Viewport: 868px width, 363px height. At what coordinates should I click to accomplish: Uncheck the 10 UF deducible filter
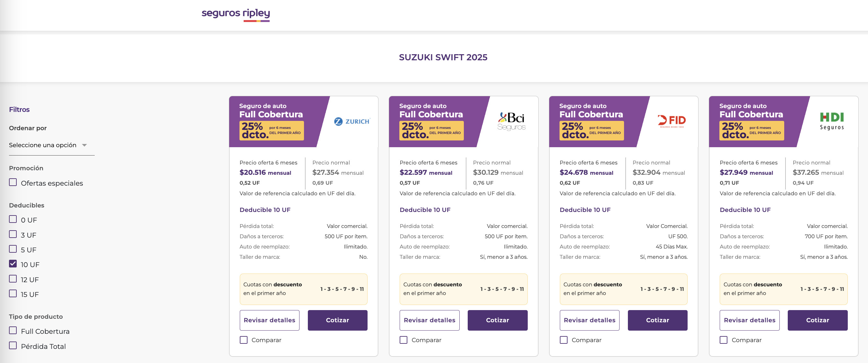tap(13, 264)
